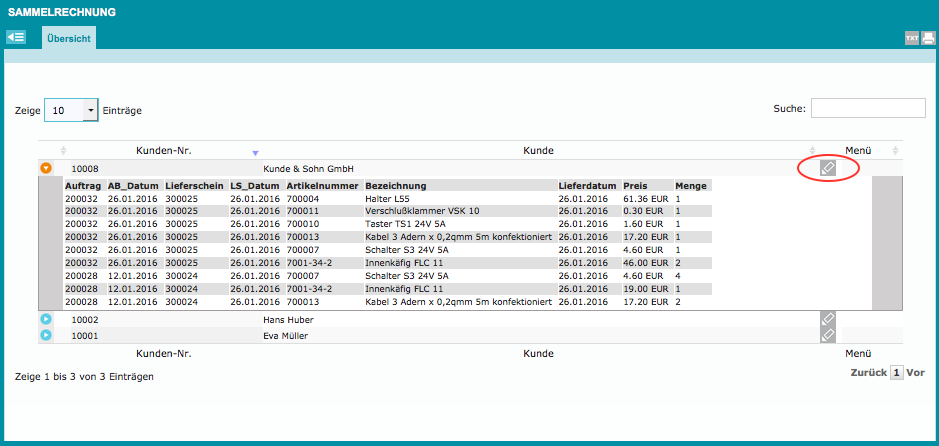Click the Vor pagination link
This screenshot has height=446, width=939.
pos(915,372)
